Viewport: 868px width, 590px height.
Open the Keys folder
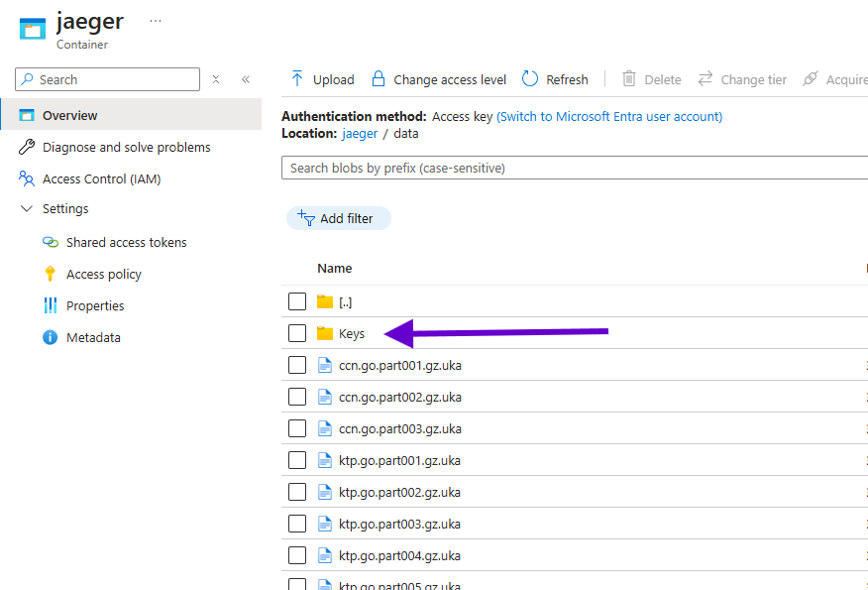coord(352,333)
